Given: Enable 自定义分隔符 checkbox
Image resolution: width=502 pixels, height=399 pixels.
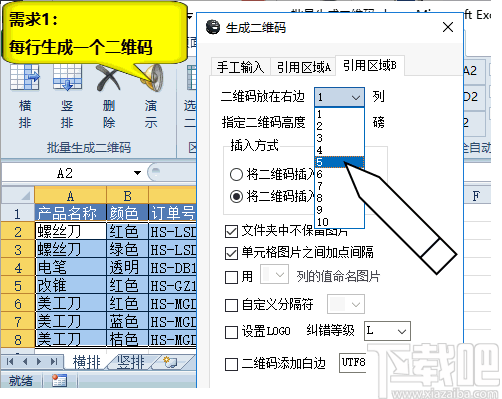Looking at the screenshot, I should click(231, 305).
